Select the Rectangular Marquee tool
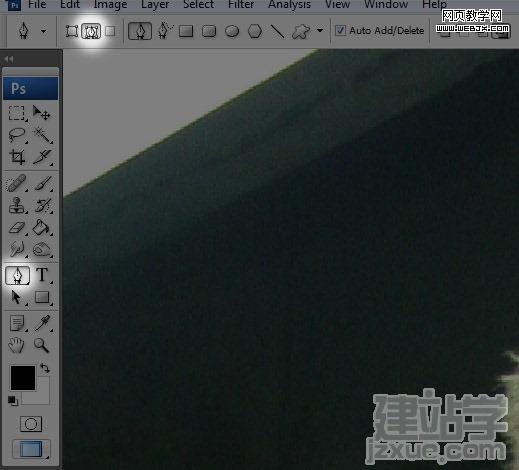 pos(17,113)
